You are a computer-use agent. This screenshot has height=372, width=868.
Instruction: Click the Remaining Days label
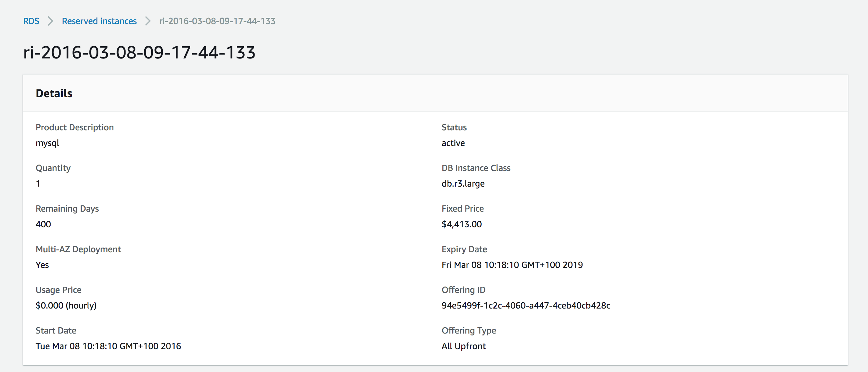[x=67, y=209]
